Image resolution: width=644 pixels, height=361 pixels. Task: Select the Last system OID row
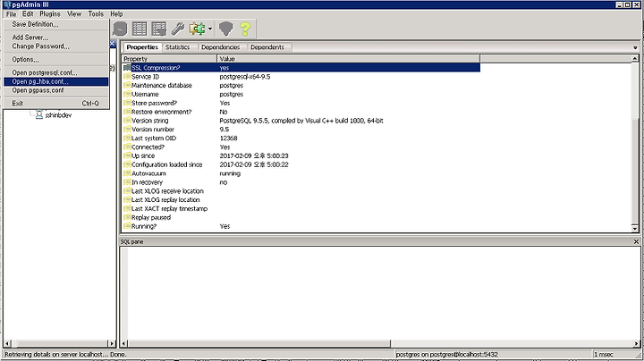(x=301, y=139)
